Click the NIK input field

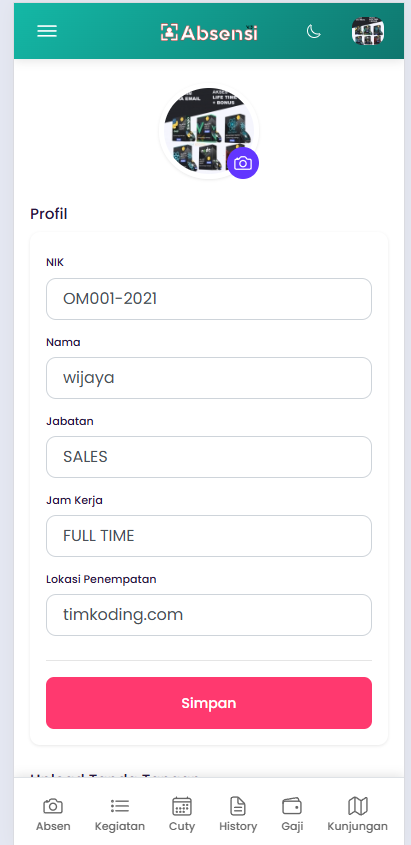tap(209, 299)
